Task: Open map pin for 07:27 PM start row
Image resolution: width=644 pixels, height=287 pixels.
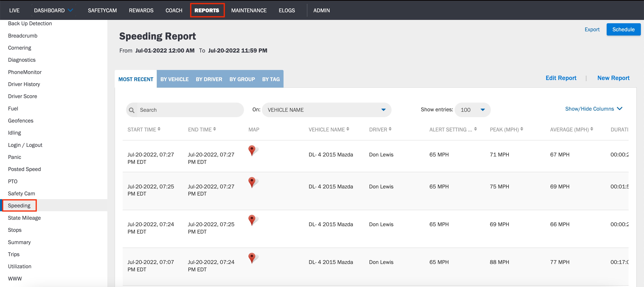Action: pyautogui.click(x=252, y=151)
